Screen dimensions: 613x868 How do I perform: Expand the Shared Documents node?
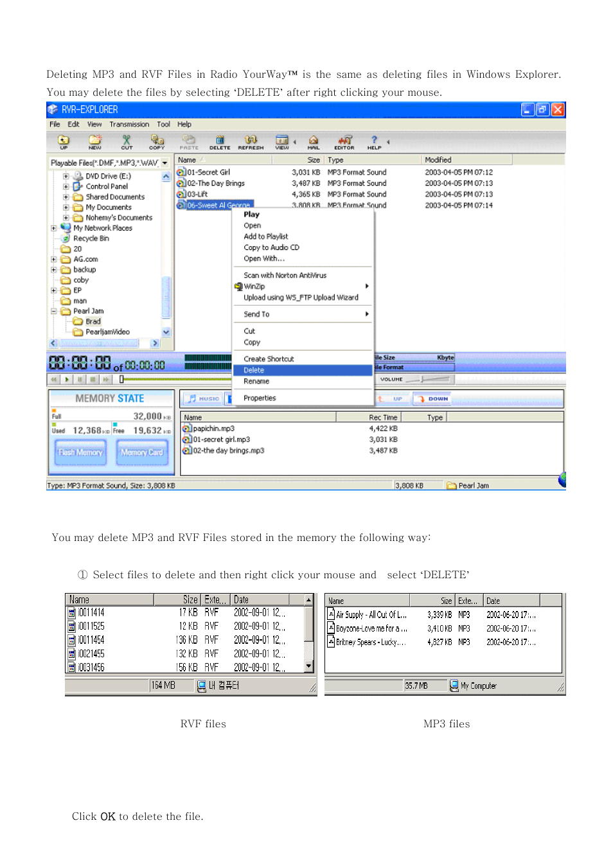[66, 197]
